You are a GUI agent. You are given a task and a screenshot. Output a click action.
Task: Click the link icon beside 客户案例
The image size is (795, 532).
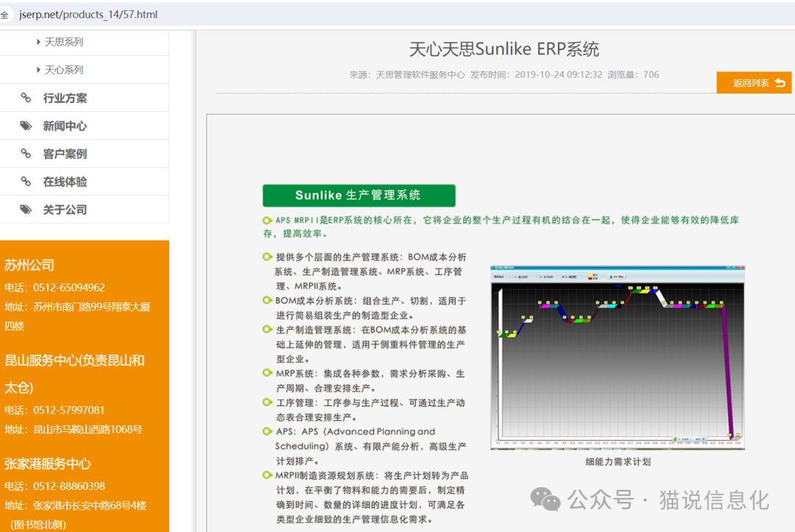pos(25,154)
